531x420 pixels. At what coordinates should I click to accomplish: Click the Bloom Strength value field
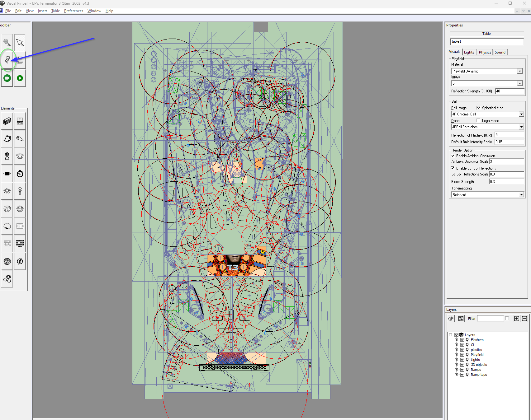point(506,182)
